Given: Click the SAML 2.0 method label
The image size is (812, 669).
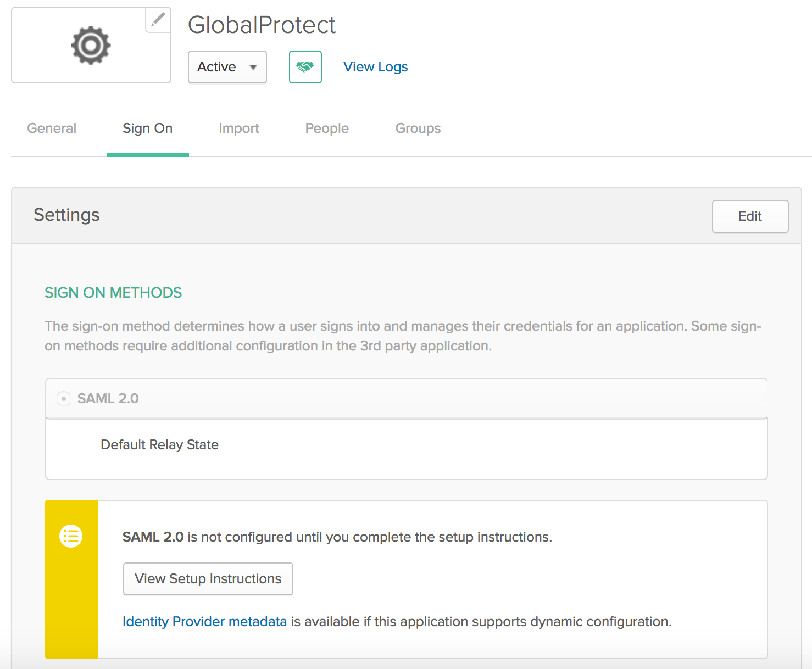Looking at the screenshot, I should click(108, 398).
